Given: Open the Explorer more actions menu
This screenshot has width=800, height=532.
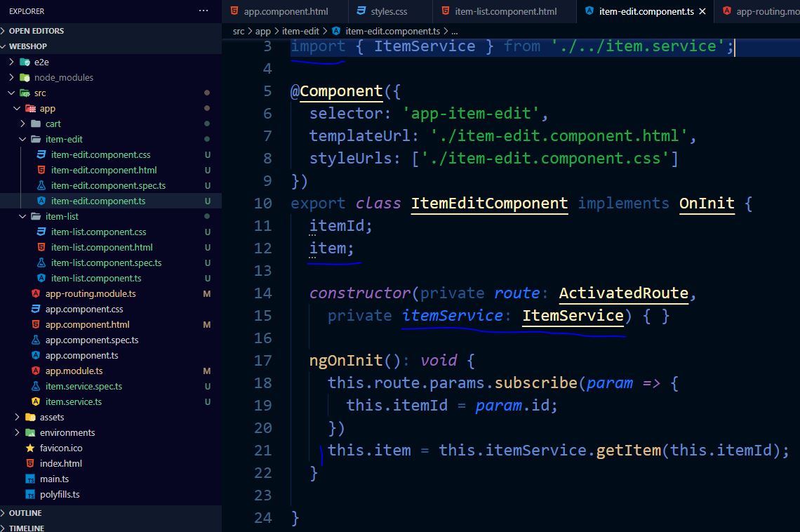Looking at the screenshot, I should (x=203, y=11).
